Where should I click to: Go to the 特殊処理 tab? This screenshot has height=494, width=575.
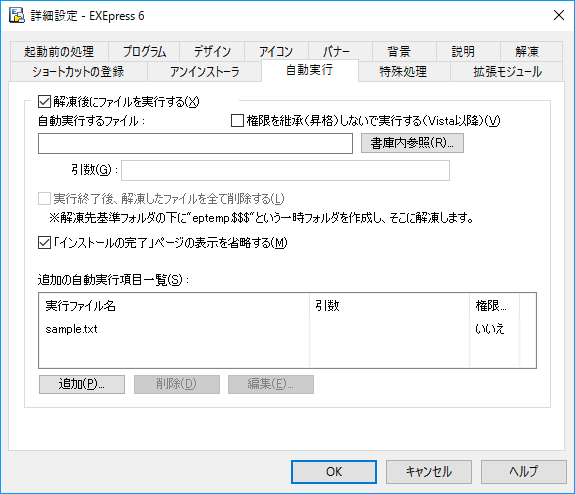coord(404,72)
